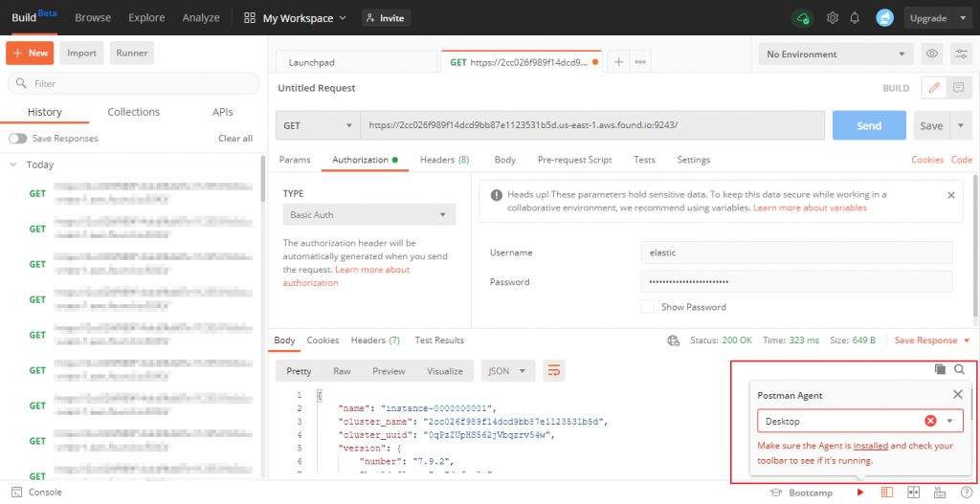This screenshot has height=504, width=980.
Task: Open request comments icon
Action: [958, 88]
